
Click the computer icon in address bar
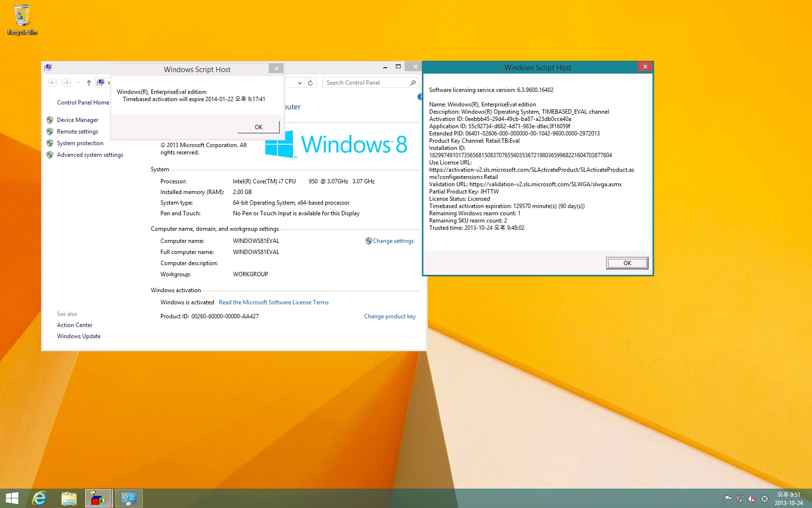tap(101, 83)
